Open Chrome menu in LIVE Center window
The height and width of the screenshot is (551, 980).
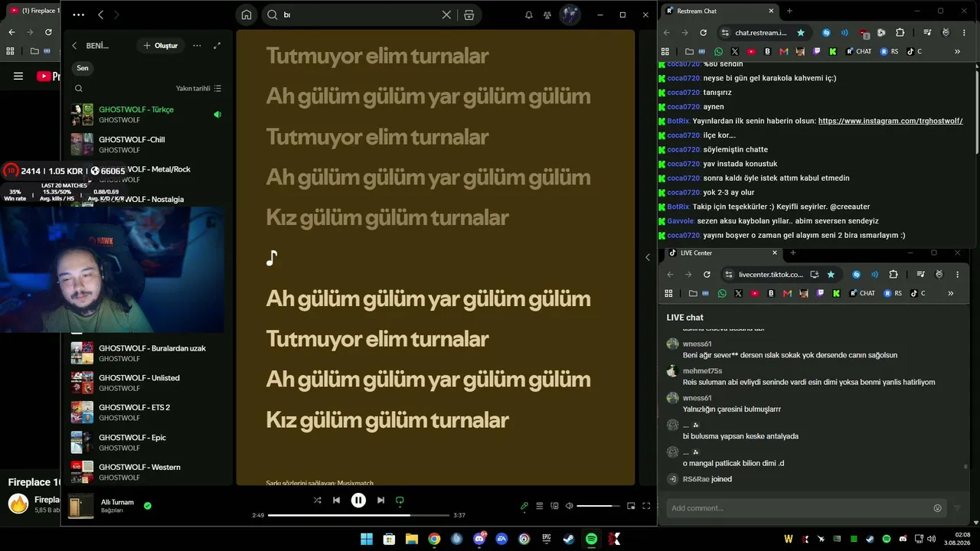click(x=957, y=275)
